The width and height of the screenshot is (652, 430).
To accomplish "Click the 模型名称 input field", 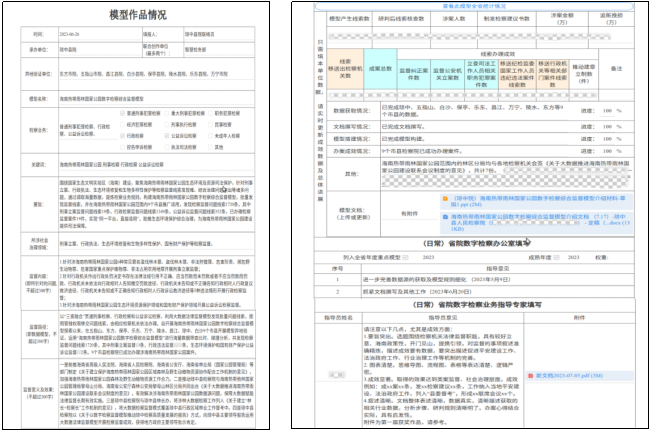I will (156, 99).
